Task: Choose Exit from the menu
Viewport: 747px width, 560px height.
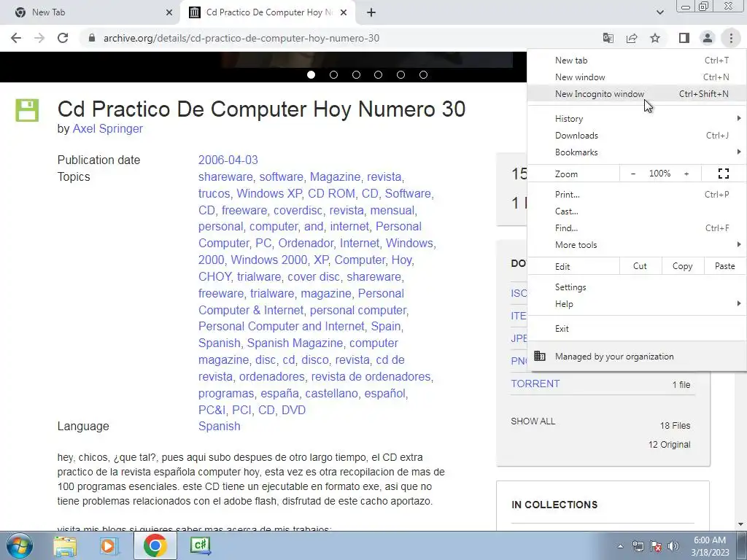Action: [x=636, y=329]
